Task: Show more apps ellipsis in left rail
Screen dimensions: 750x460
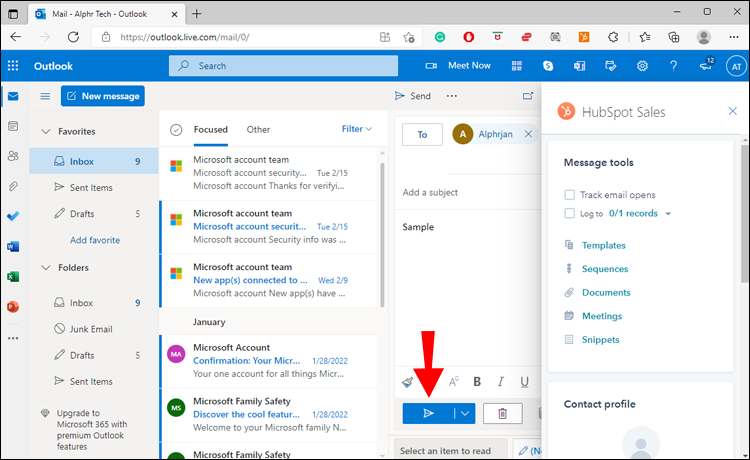Action: (13, 338)
